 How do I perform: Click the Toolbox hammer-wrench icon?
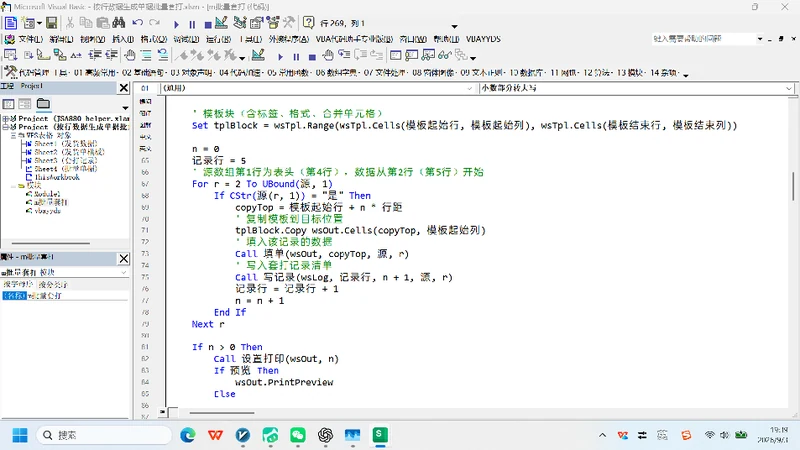pos(289,23)
